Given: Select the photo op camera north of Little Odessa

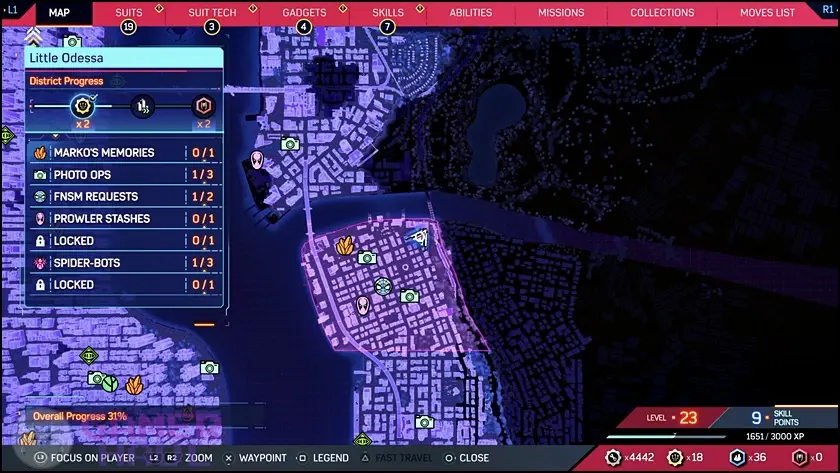Looking at the screenshot, I should point(290,144).
